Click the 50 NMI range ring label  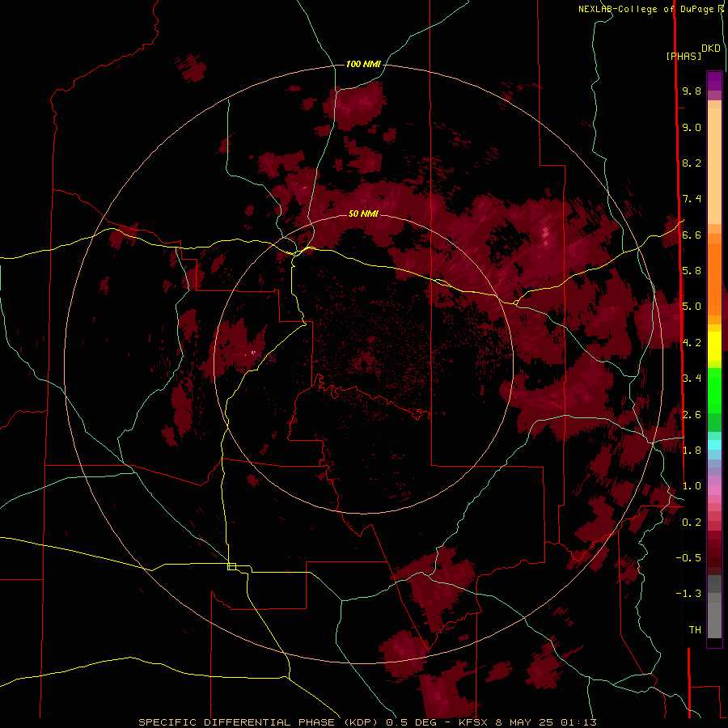[x=363, y=214]
